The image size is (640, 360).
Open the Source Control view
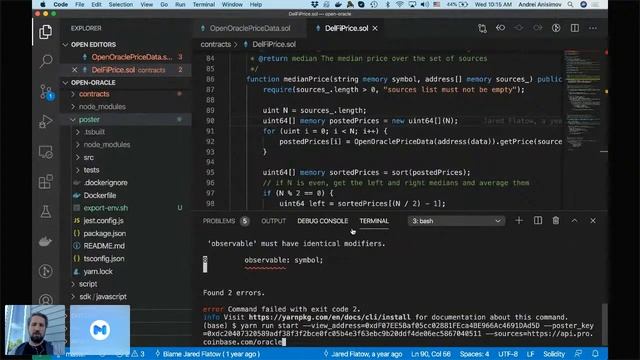pos(46,92)
